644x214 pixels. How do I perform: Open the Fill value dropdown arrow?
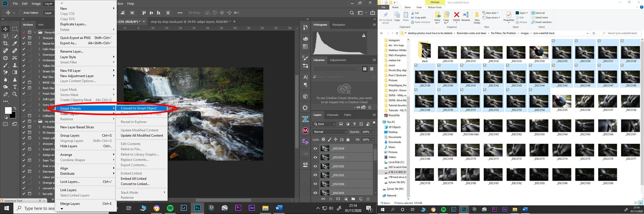(373, 140)
